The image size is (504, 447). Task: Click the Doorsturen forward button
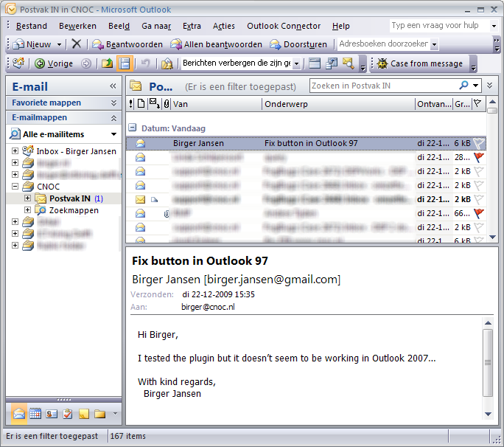pos(298,44)
